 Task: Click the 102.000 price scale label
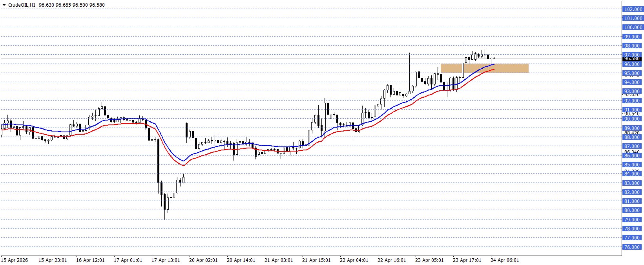click(x=633, y=9)
